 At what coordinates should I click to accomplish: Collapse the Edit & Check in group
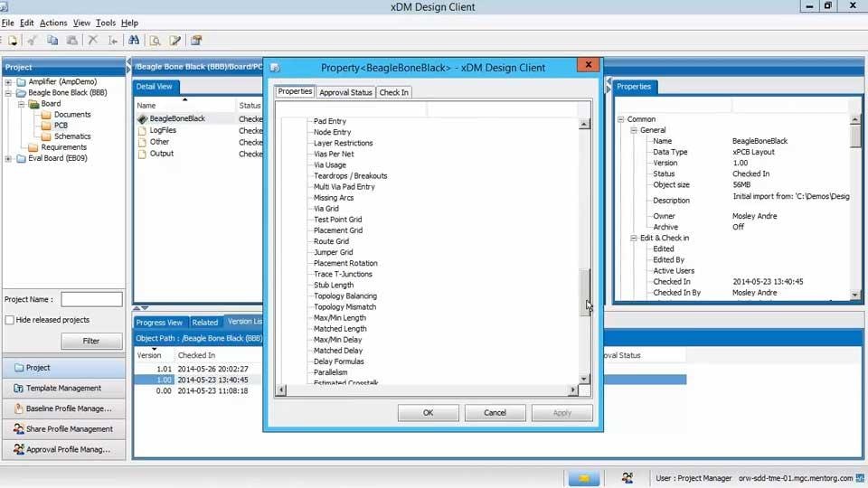coord(634,238)
